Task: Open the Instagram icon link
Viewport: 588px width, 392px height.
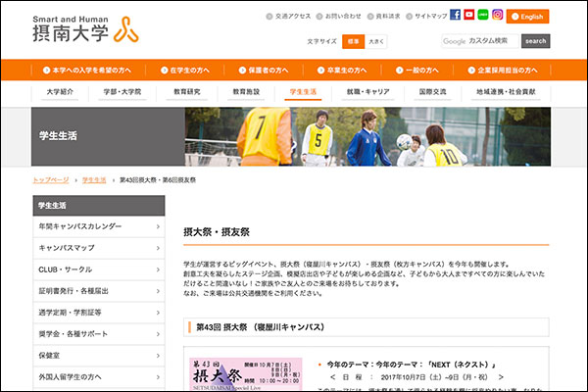Action: point(497,16)
